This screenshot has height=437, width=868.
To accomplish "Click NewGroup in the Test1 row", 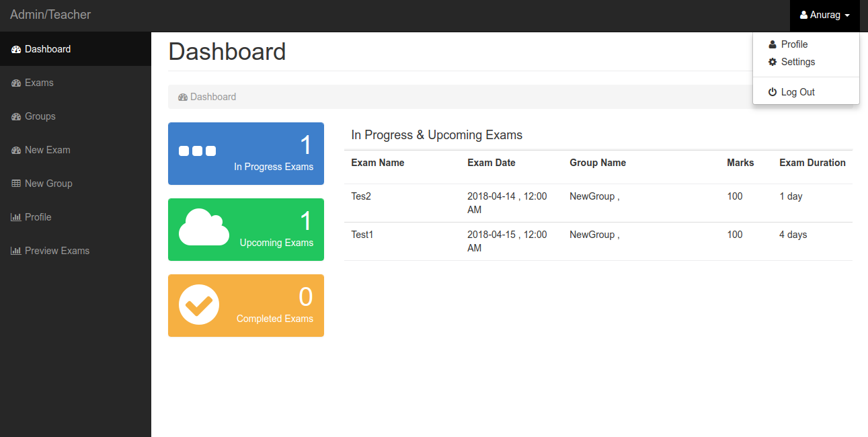I will coord(594,235).
